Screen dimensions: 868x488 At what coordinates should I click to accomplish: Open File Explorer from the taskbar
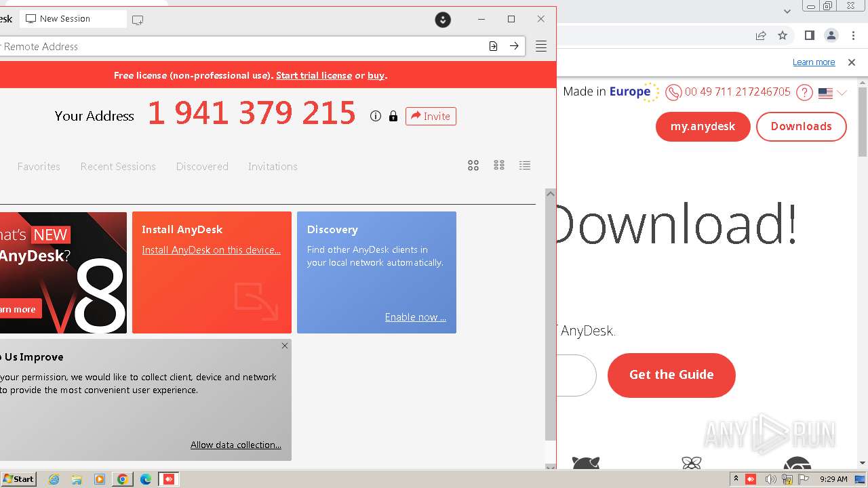pos(77,479)
